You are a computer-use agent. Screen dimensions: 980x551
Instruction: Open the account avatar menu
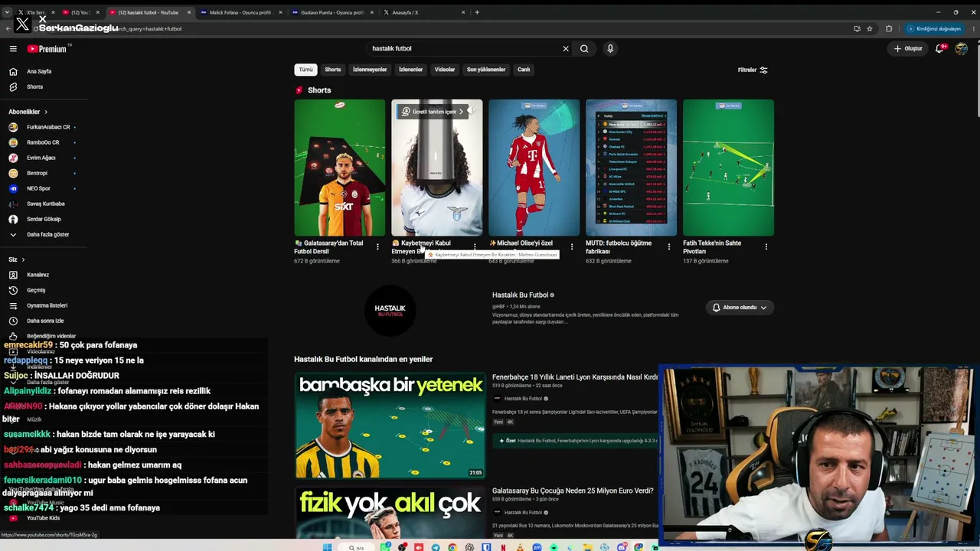coord(962,48)
